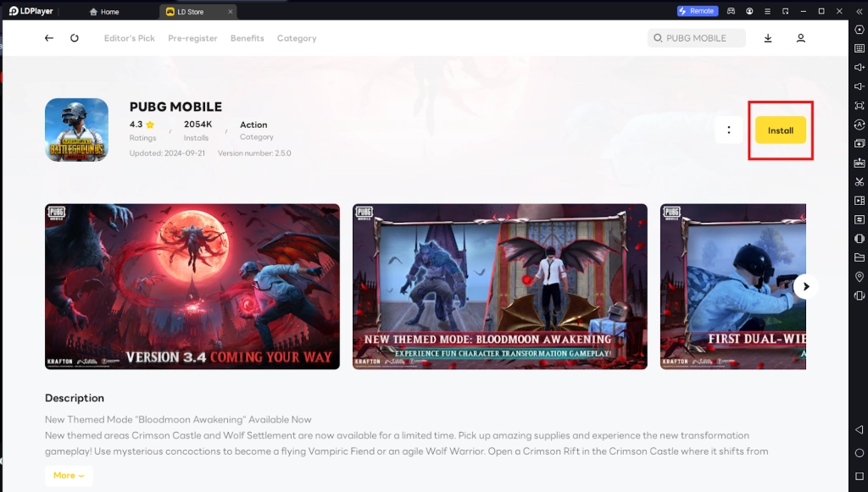Open the operation recorder (A) icon
868x492 pixels.
(860, 124)
